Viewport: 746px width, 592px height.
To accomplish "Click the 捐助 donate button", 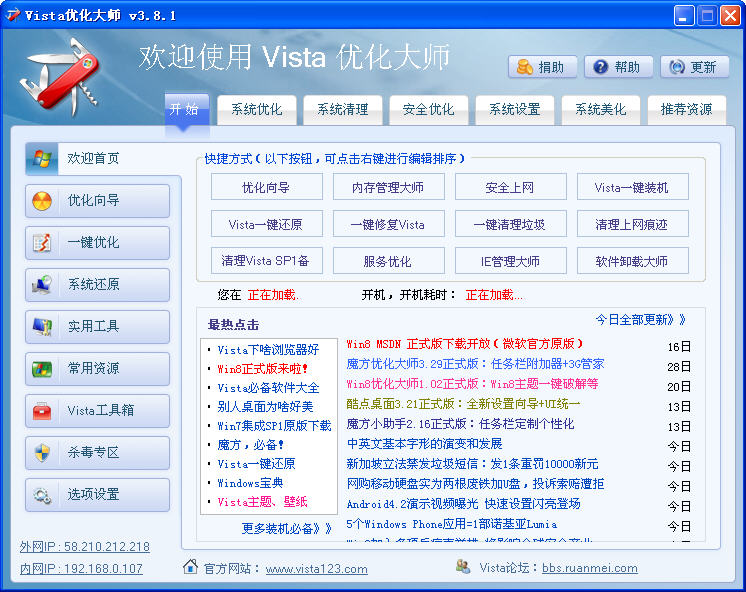I will pos(542,67).
